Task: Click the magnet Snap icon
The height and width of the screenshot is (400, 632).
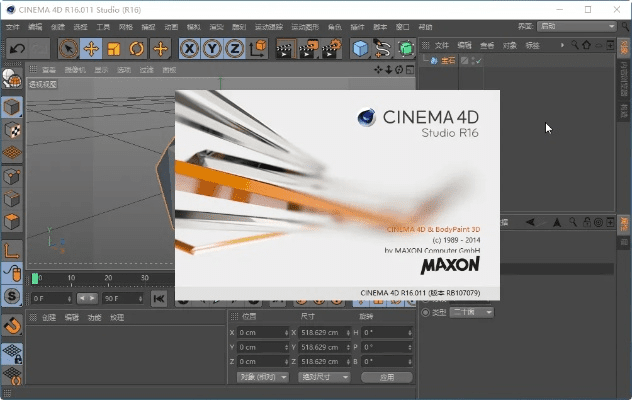Action: point(12,325)
